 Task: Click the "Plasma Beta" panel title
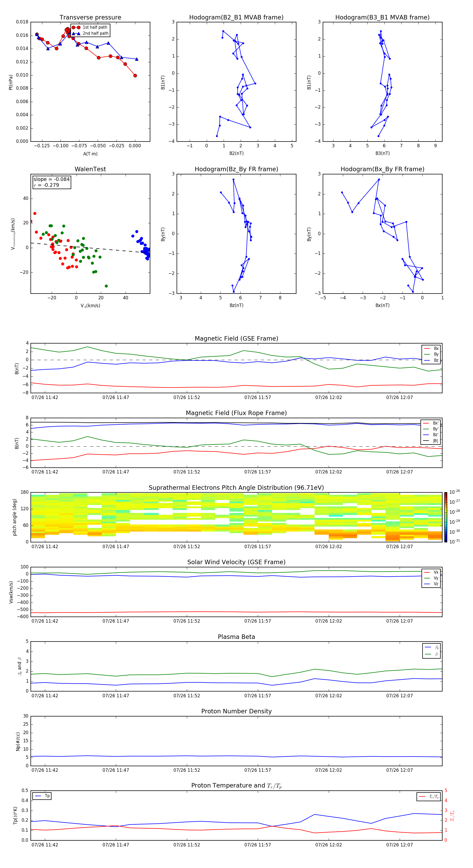236,637
